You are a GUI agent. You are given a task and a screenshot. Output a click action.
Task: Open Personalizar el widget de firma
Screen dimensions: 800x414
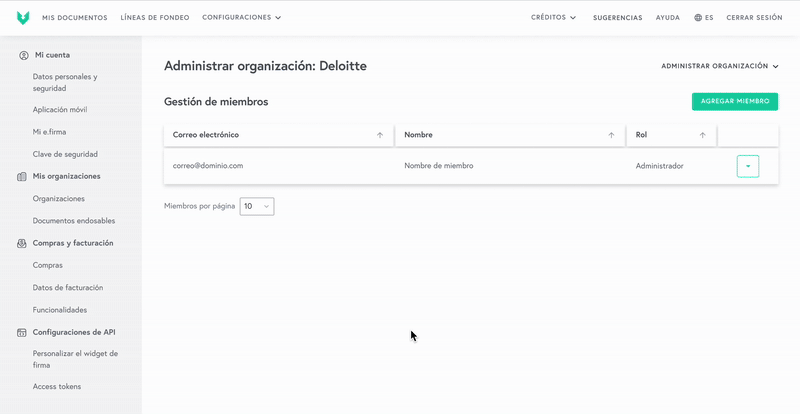(x=76, y=359)
